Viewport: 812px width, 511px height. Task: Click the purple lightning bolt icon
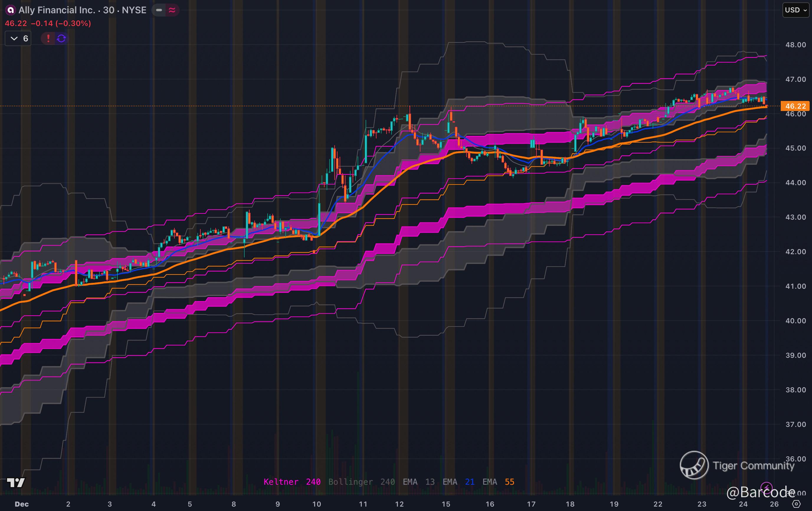pyautogui.click(x=766, y=487)
